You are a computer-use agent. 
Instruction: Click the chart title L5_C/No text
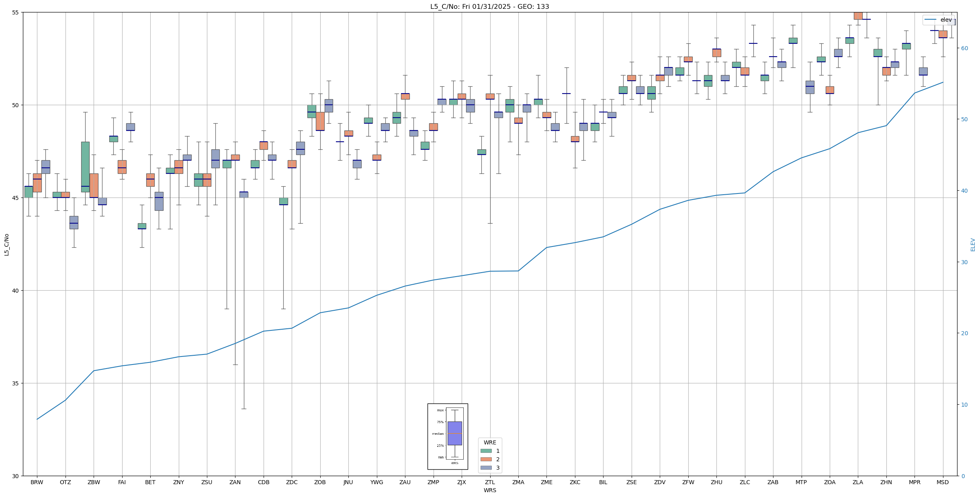point(489,6)
